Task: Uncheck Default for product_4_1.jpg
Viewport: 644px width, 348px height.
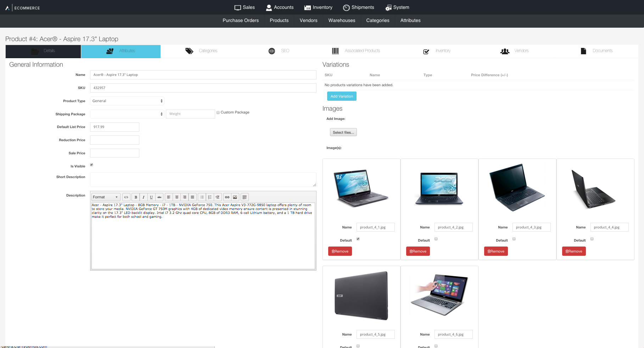Action: [x=358, y=239]
